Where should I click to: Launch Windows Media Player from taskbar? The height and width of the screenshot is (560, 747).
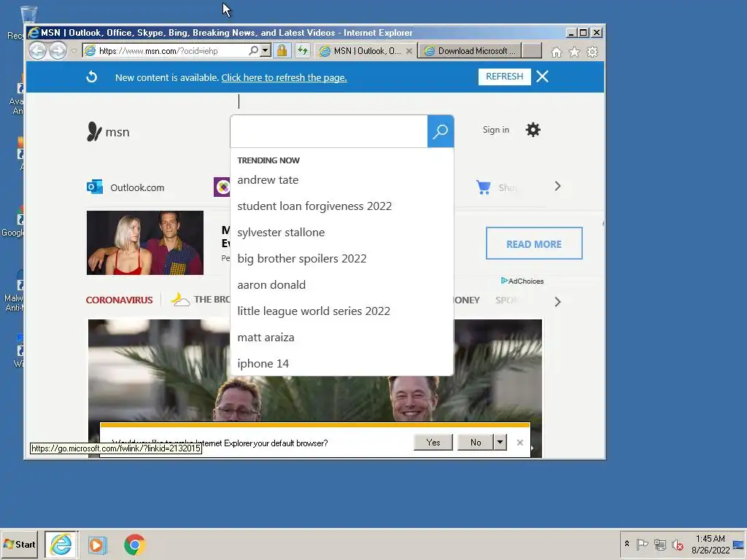coord(97,545)
